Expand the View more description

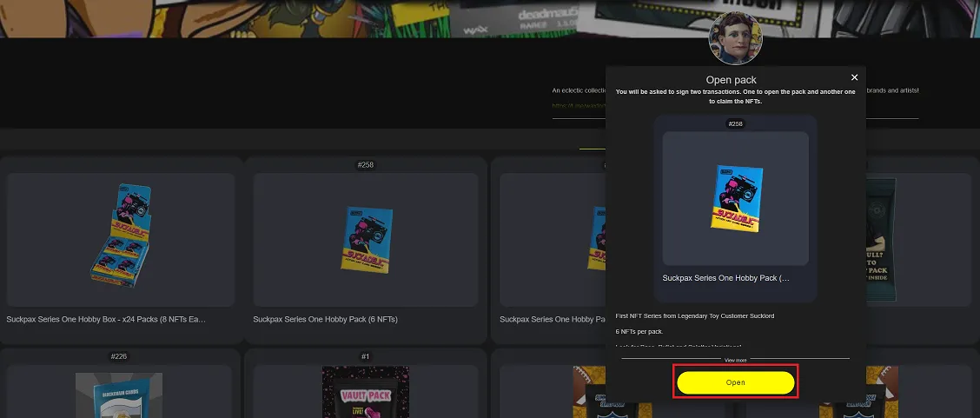[735, 360]
